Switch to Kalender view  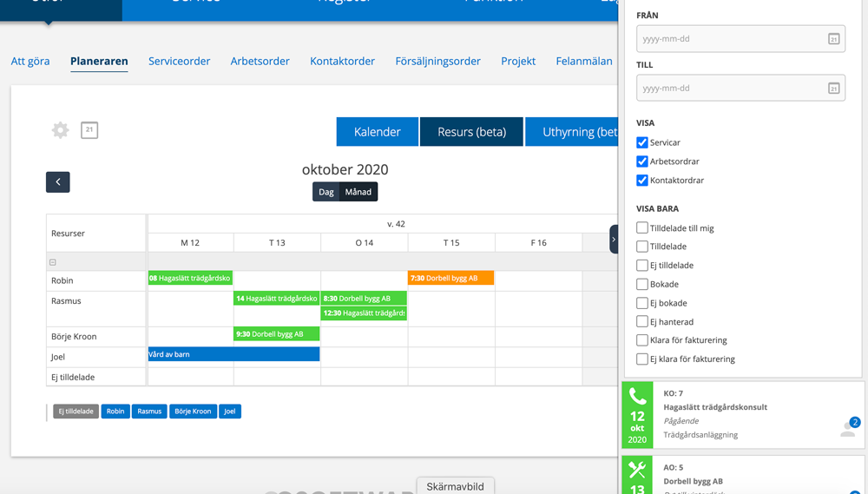pos(378,132)
